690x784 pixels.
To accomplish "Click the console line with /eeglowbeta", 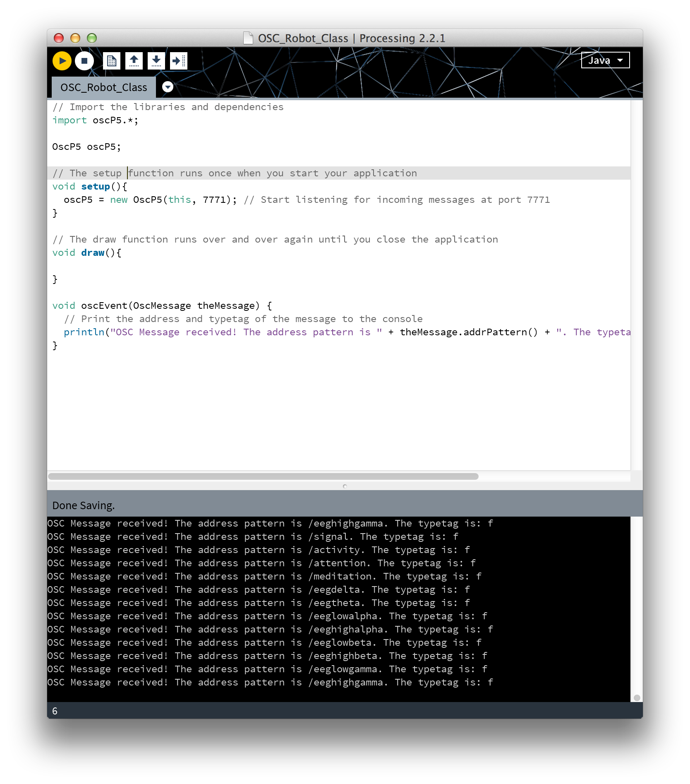I will [x=264, y=642].
